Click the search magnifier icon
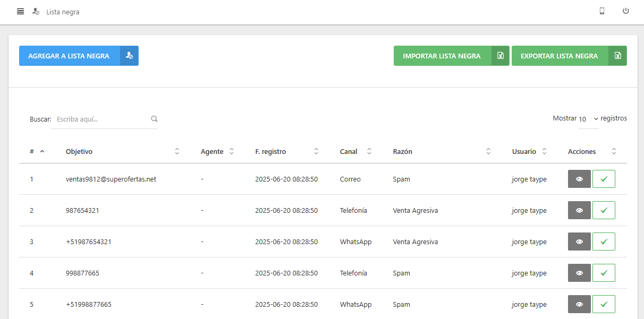The image size is (644, 319). [154, 119]
